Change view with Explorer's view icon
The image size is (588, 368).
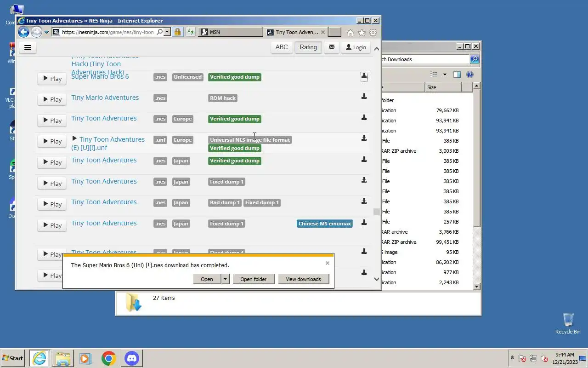pyautogui.click(x=433, y=75)
